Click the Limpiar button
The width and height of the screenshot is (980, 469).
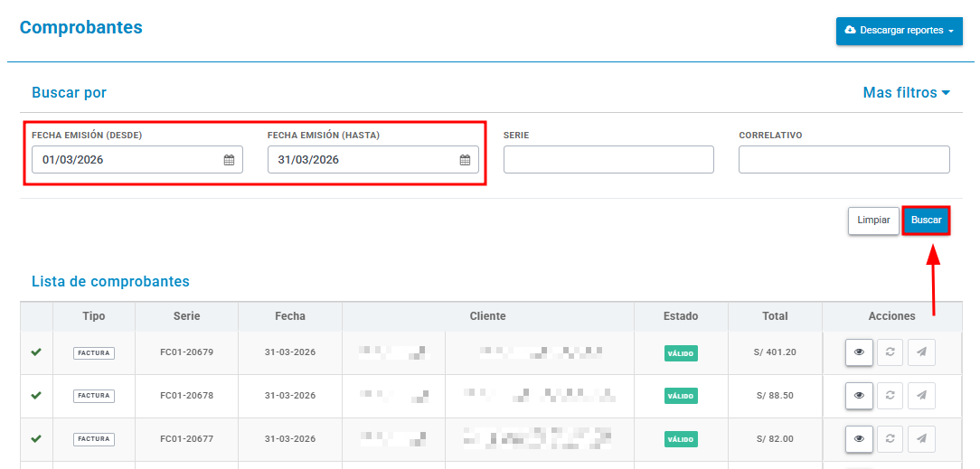pyautogui.click(x=873, y=220)
